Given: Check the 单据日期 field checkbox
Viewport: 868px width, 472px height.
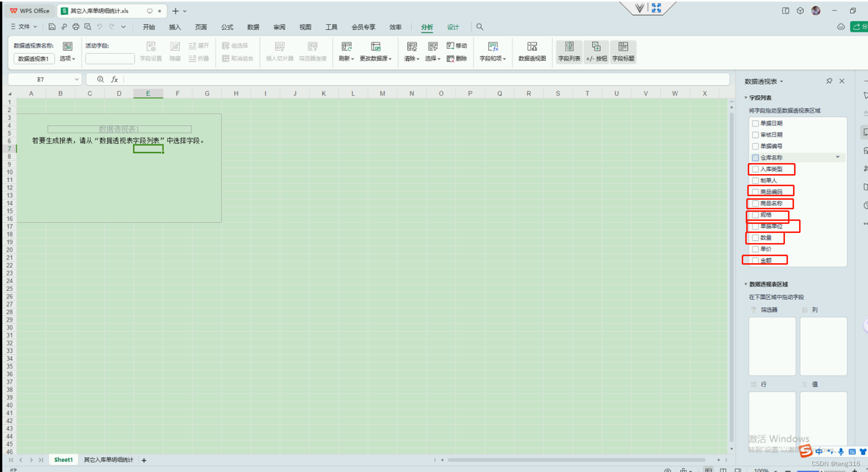Looking at the screenshot, I should 755,123.
